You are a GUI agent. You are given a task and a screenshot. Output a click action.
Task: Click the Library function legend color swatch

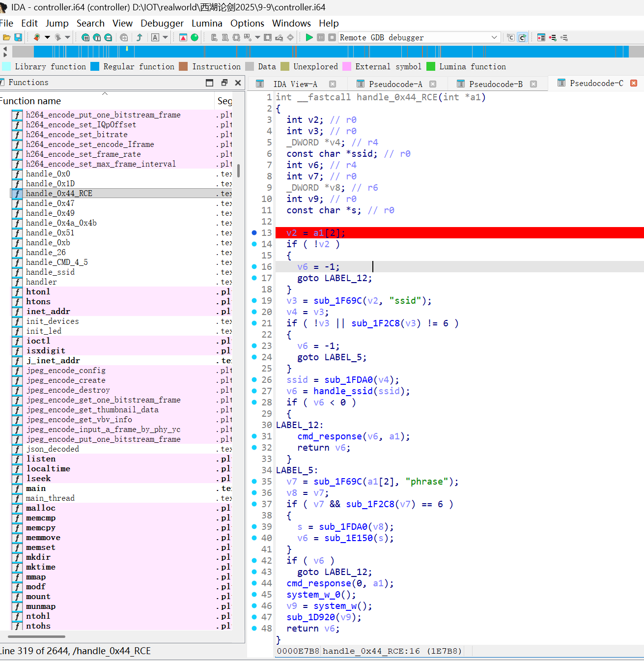6,66
